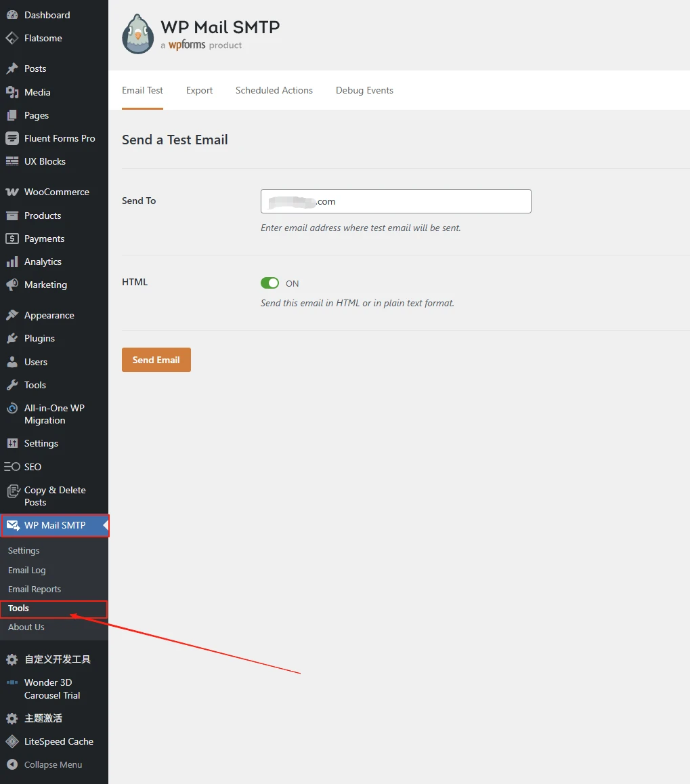Click the WP Mail SMTP pigeon logo
The width and height of the screenshot is (690, 784).
tap(138, 35)
